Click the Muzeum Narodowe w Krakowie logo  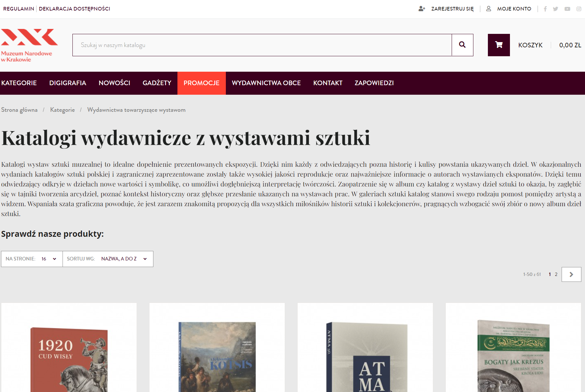coord(29,45)
